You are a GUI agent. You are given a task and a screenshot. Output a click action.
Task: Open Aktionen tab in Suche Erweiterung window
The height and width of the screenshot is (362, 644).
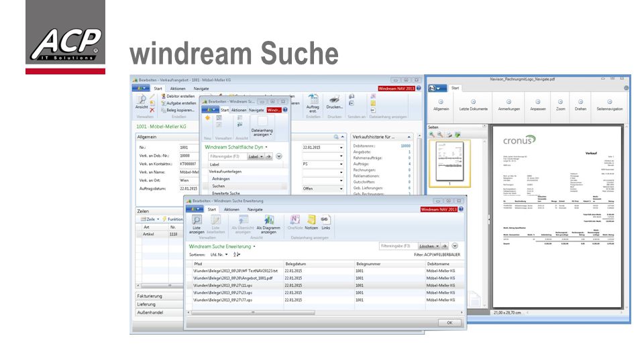pyautogui.click(x=231, y=209)
